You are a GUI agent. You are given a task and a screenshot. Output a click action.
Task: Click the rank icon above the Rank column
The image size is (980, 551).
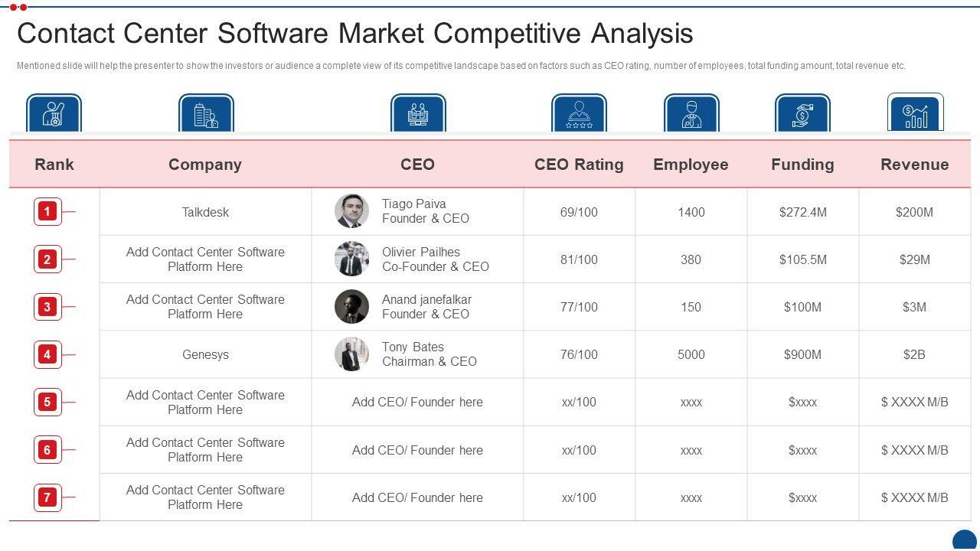[x=54, y=113]
